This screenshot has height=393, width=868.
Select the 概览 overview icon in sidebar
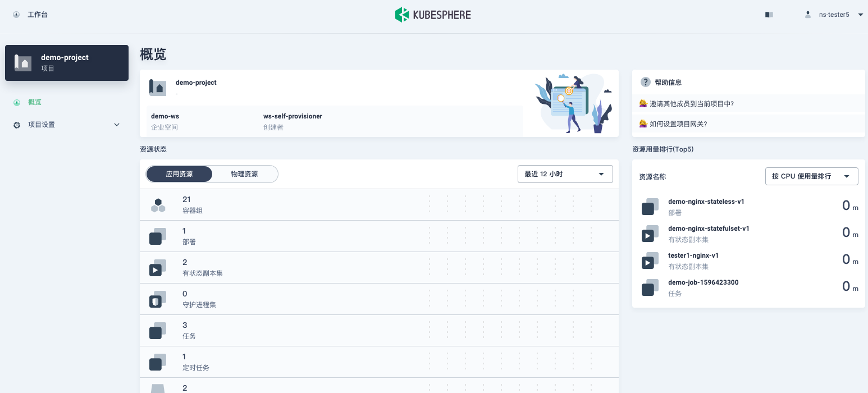pyautogui.click(x=17, y=102)
